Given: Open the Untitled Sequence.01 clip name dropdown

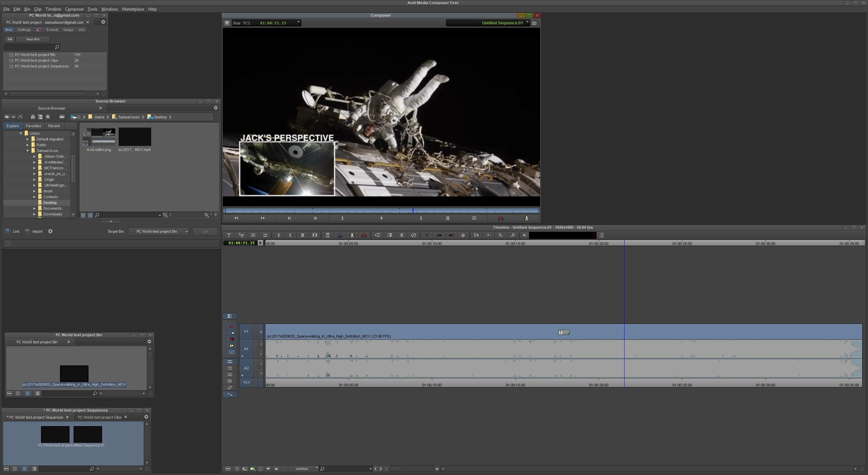Looking at the screenshot, I should coord(488,23).
